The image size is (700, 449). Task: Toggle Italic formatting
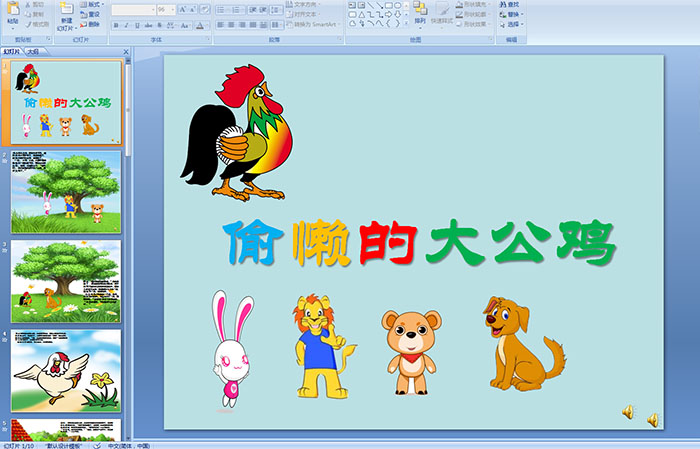tap(127, 25)
